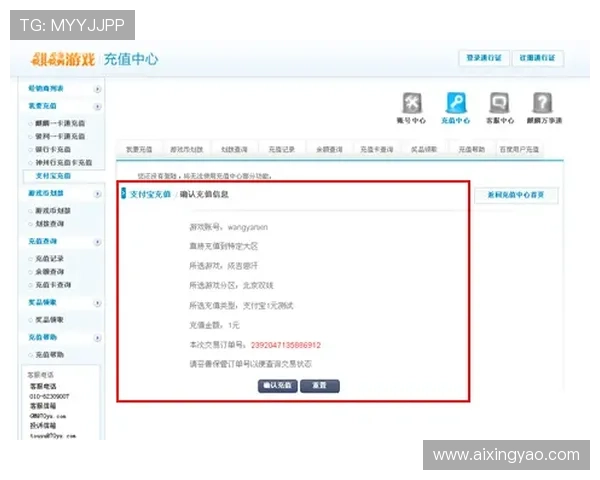Click the customer service phone 010 number

point(49,397)
